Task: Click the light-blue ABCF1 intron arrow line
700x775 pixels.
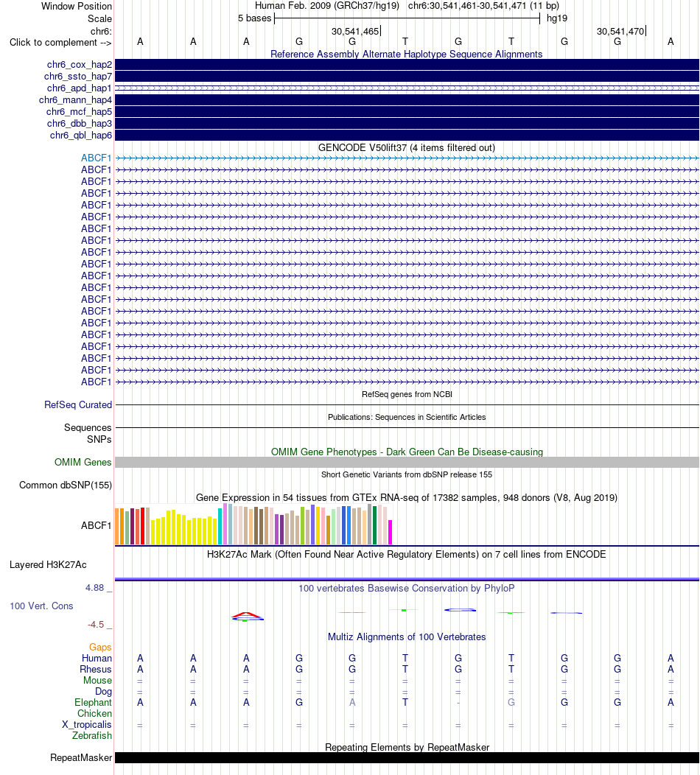Action: point(407,158)
